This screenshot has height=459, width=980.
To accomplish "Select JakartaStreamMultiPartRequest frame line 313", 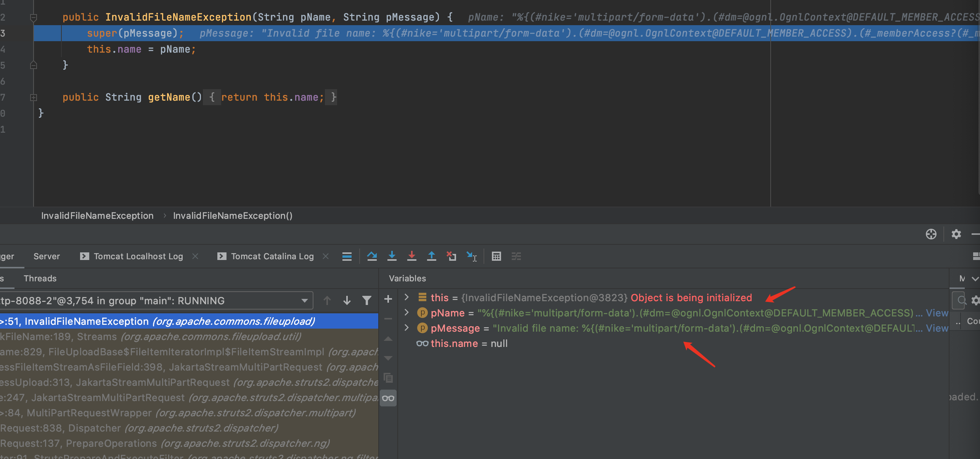I will click(189, 382).
